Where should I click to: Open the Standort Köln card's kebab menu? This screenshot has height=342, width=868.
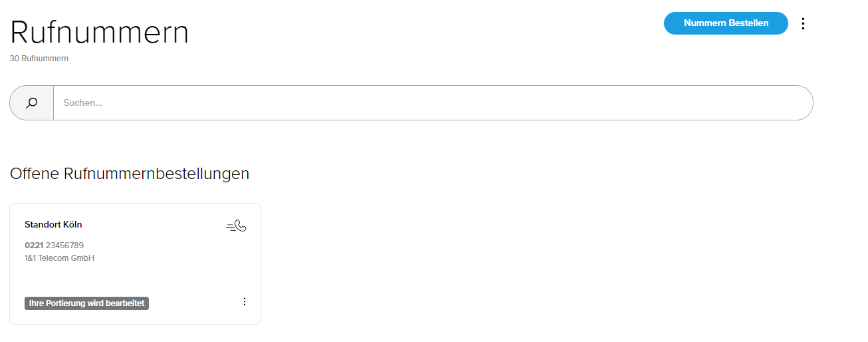click(244, 301)
